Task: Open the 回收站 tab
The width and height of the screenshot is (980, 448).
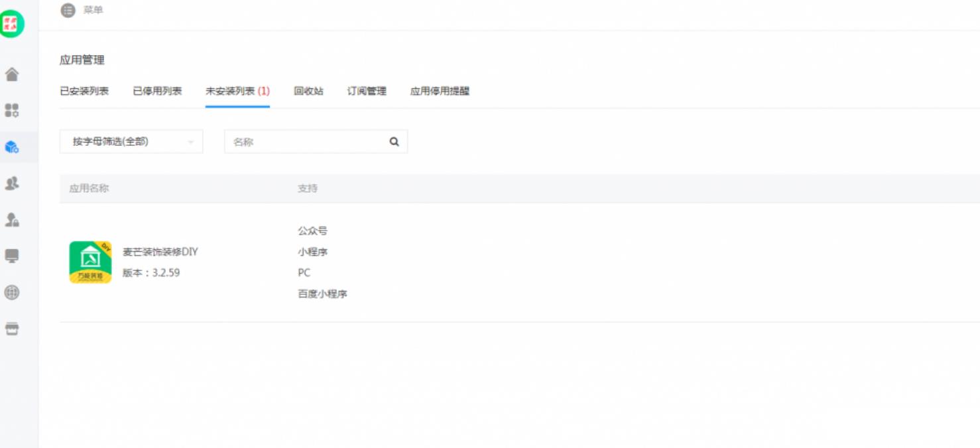Action: coord(308,91)
